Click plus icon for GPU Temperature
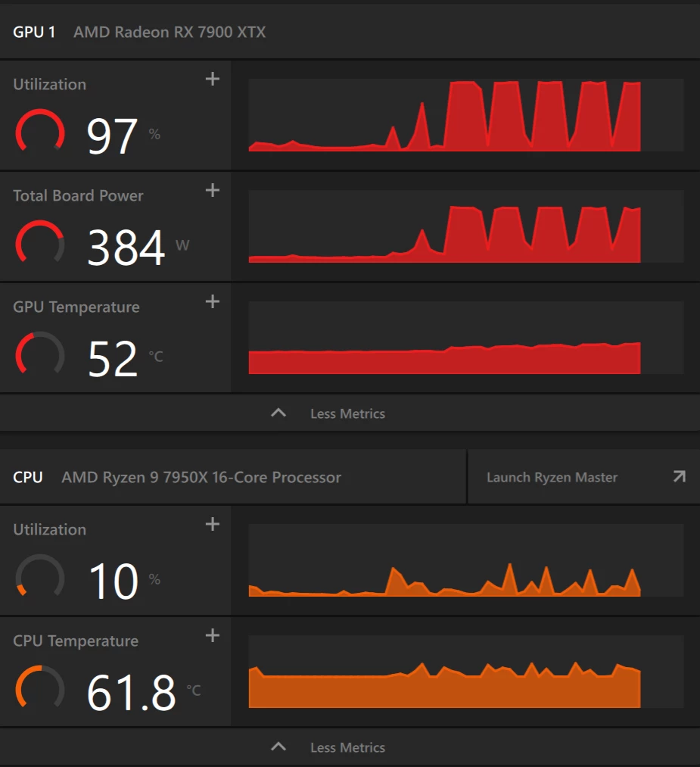The width and height of the screenshot is (700, 767). pos(212,301)
